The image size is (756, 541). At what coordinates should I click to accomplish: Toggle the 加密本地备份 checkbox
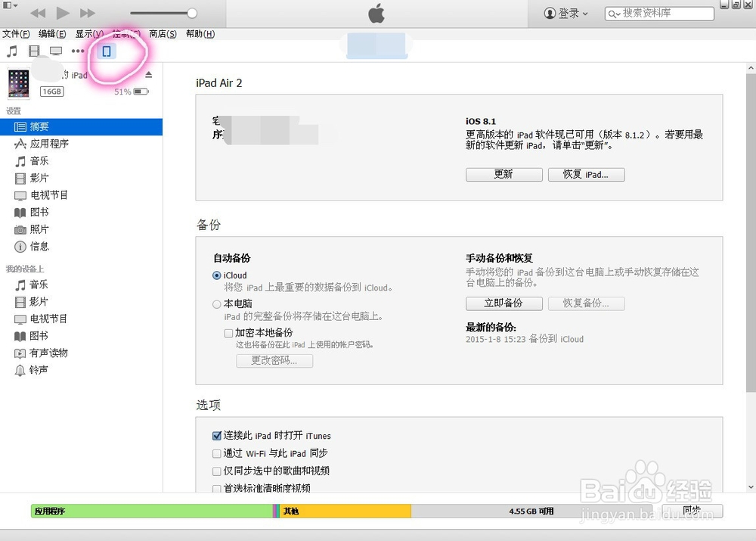(228, 333)
